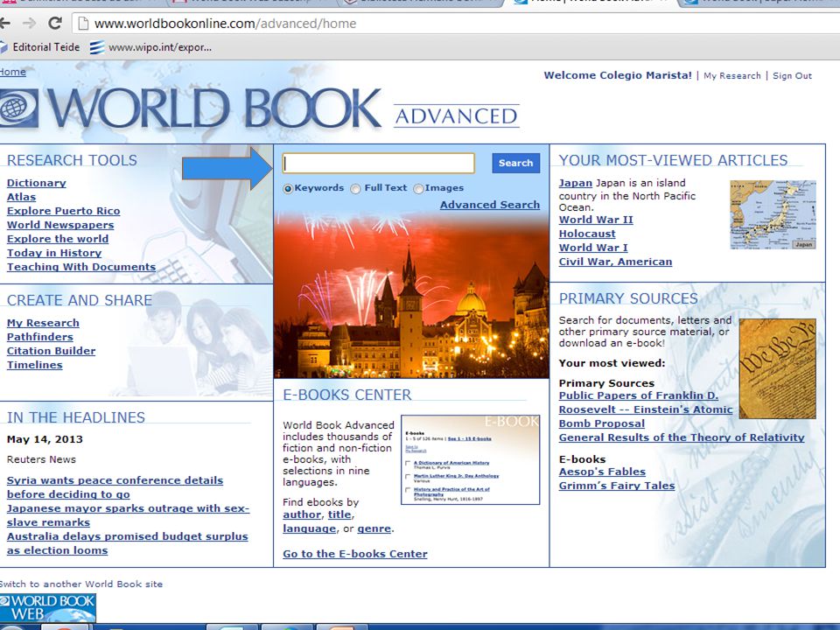The width and height of the screenshot is (840, 630).
Task: Open Aesop's Fables e-book
Action: point(602,472)
